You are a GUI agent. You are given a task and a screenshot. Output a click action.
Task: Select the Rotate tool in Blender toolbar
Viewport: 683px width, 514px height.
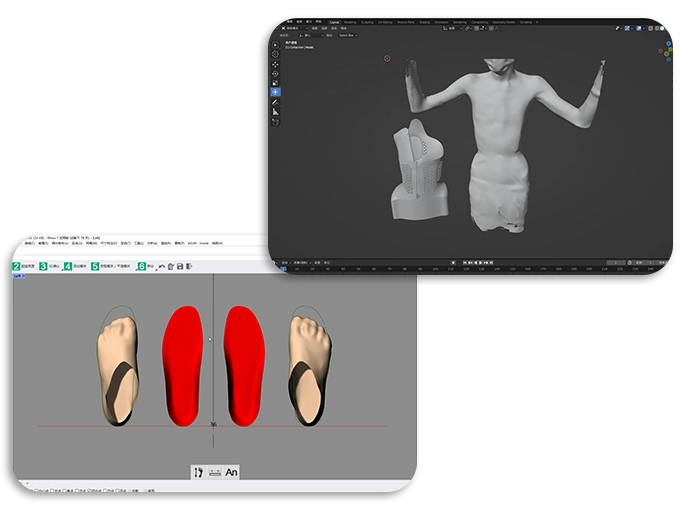(276, 73)
